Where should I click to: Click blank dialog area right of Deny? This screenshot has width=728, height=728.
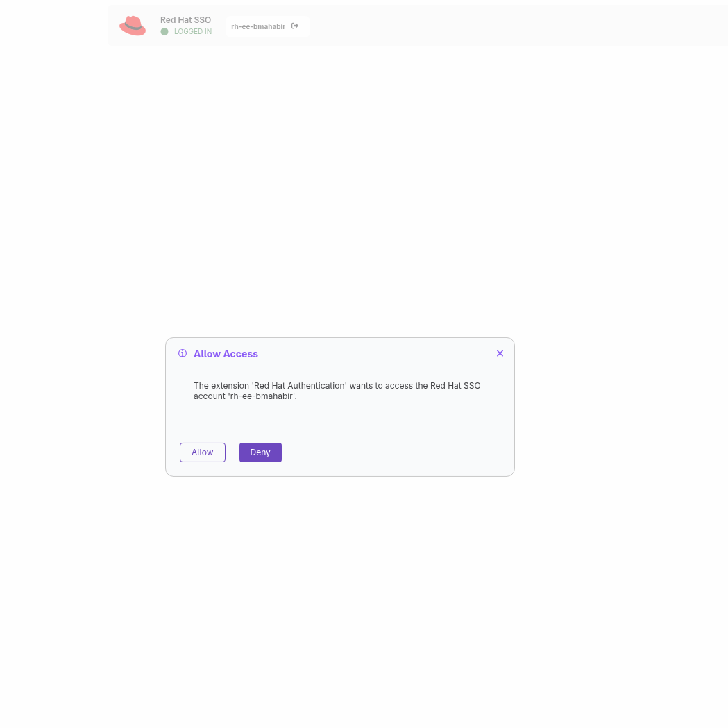click(x=395, y=452)
